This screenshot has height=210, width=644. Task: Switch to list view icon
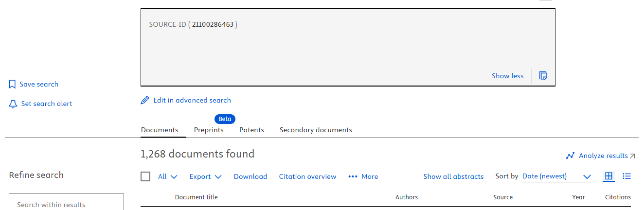click(627, 176)
